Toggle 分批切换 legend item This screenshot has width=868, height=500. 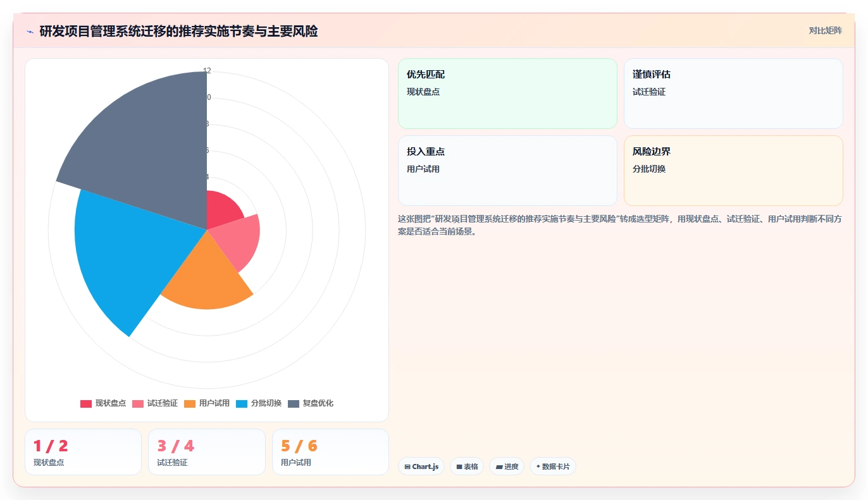click(259, 403)
